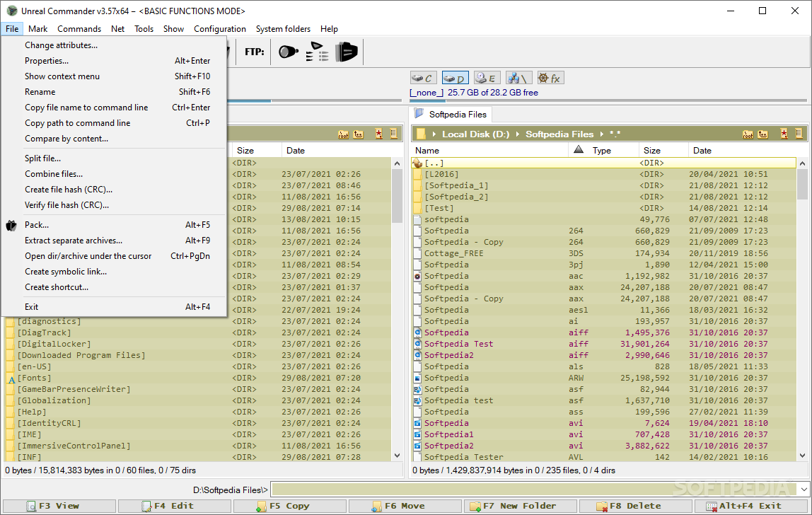
Task: Go to parent folder in right panel
Action: click(x=763, y=134)
